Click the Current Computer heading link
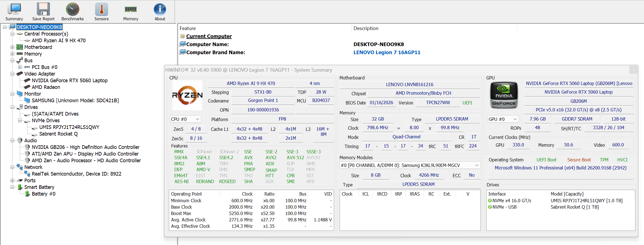 coord(209,36)
